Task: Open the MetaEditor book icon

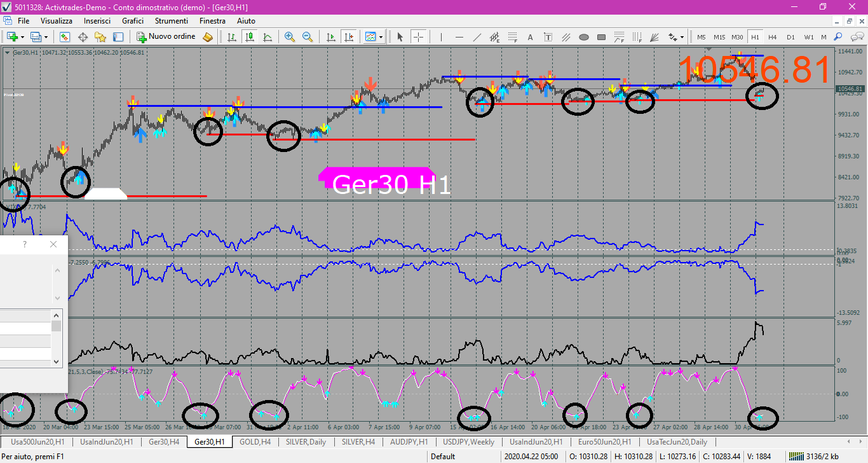Action: 208,37
